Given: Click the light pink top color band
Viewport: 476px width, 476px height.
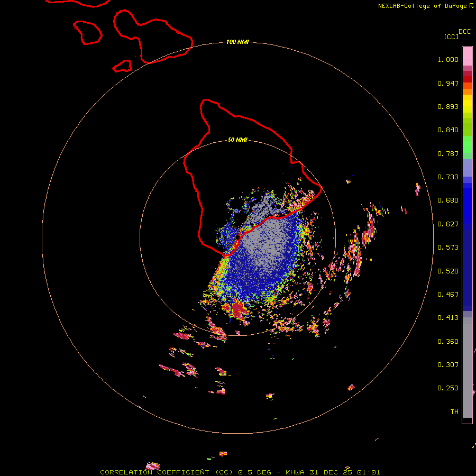Looking at the screenshot, I should pos(467,56).
